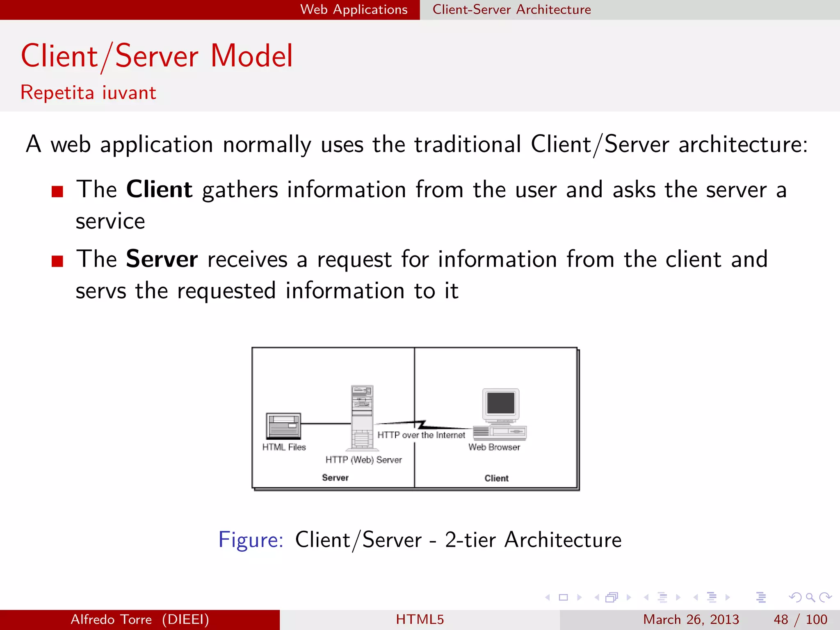Click the bold Client caption in diagram
The width and height of the screenshot is (840, 630).
point(496,478)
